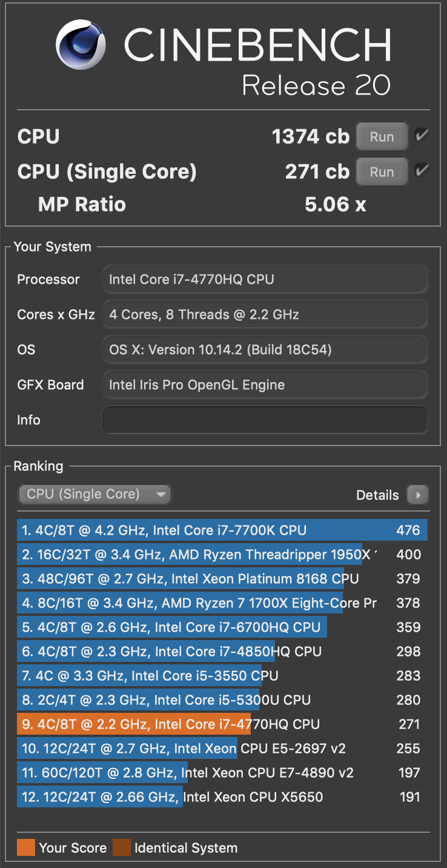The height and width of the screenshot is (868, 447).
Task: Toggle the CPU test checkbox
Action: (422, 136)
